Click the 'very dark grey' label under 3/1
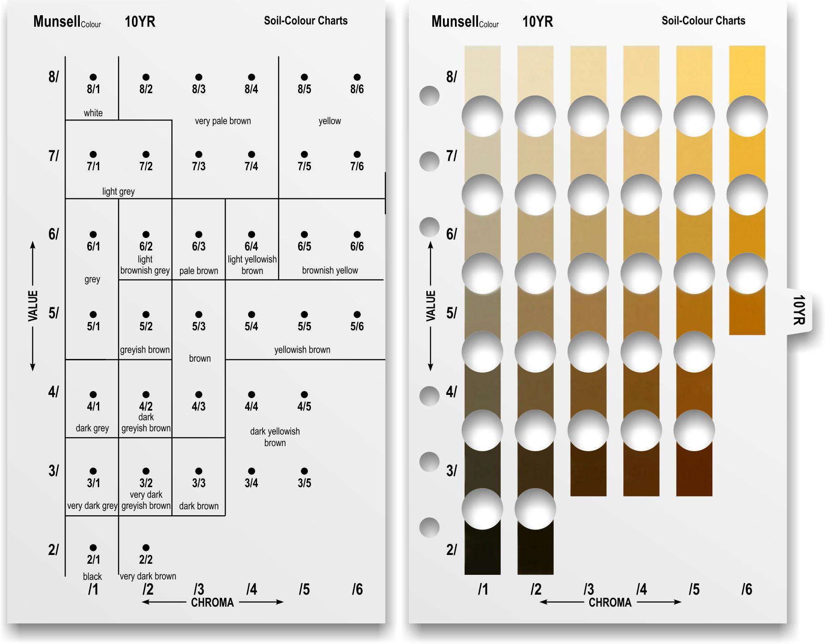The image size is (825, 644). (92, 506)
